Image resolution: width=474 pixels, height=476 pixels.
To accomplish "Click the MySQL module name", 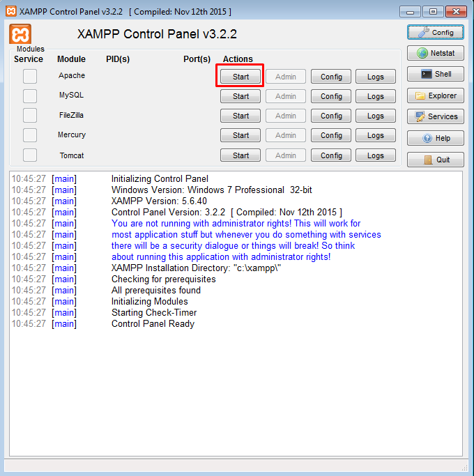I will click(x=71, y=95).
